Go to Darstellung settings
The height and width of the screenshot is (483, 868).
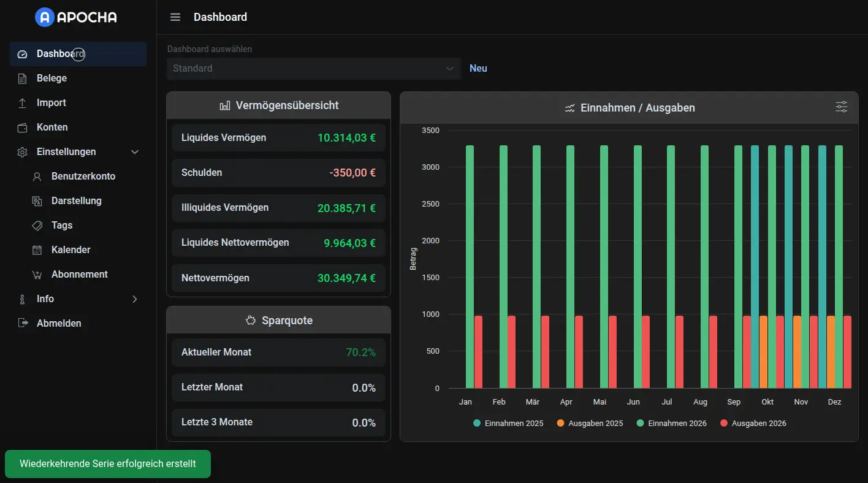[77, 201]
